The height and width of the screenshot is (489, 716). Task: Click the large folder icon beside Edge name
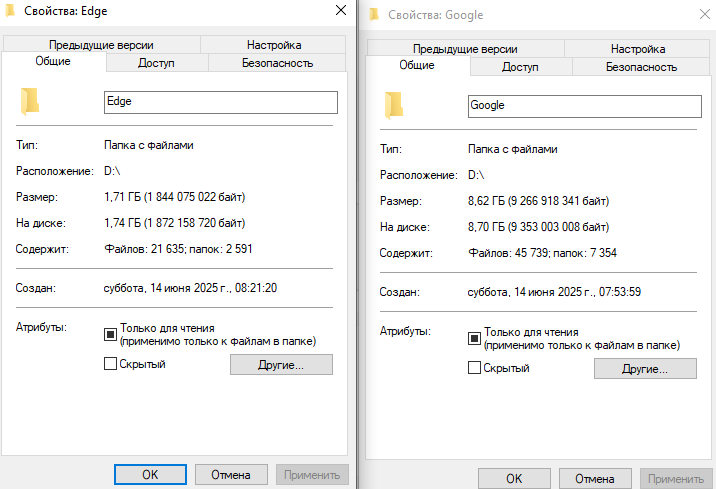30,102
